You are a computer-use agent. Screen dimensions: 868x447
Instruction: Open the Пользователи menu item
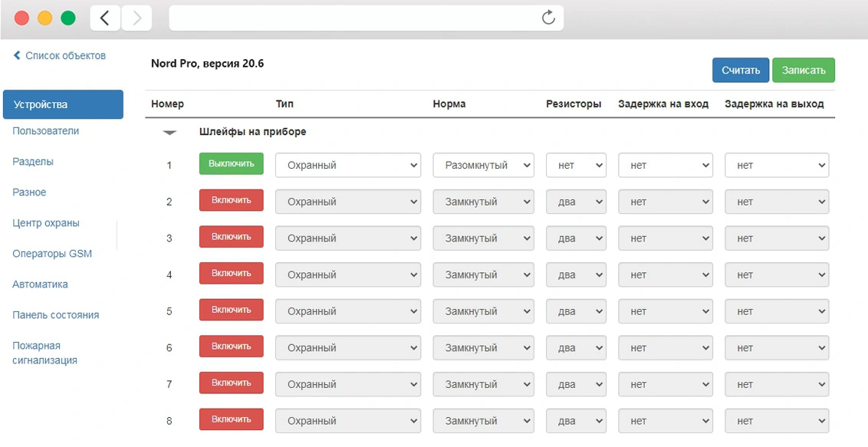[46, 131]
